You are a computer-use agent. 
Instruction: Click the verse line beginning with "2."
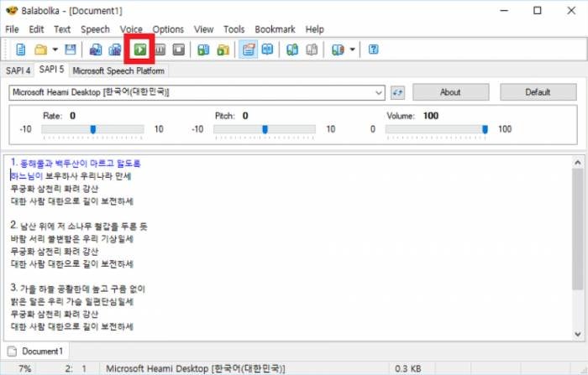point(79,226)
